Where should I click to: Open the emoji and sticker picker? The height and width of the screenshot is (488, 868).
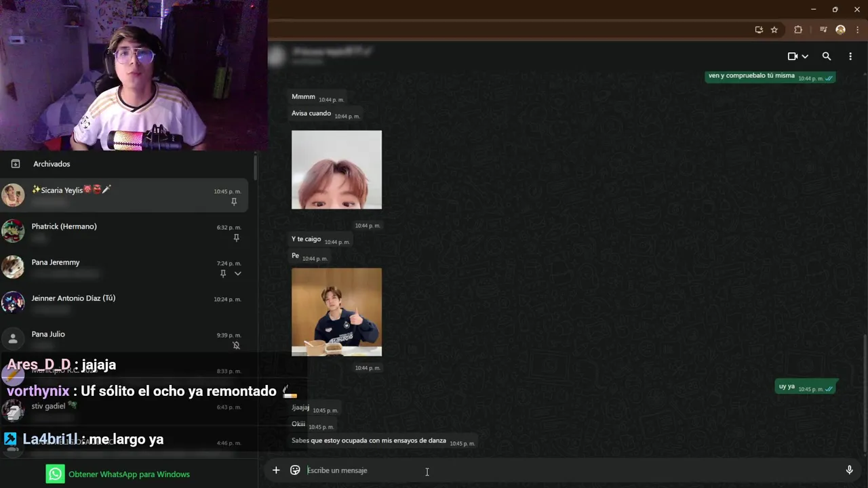click(295, 470)
